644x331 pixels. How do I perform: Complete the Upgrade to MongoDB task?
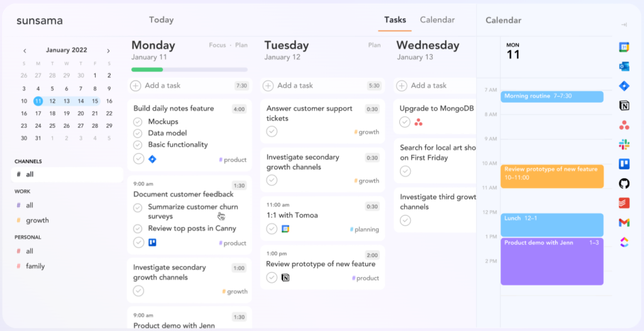point(405,122)
